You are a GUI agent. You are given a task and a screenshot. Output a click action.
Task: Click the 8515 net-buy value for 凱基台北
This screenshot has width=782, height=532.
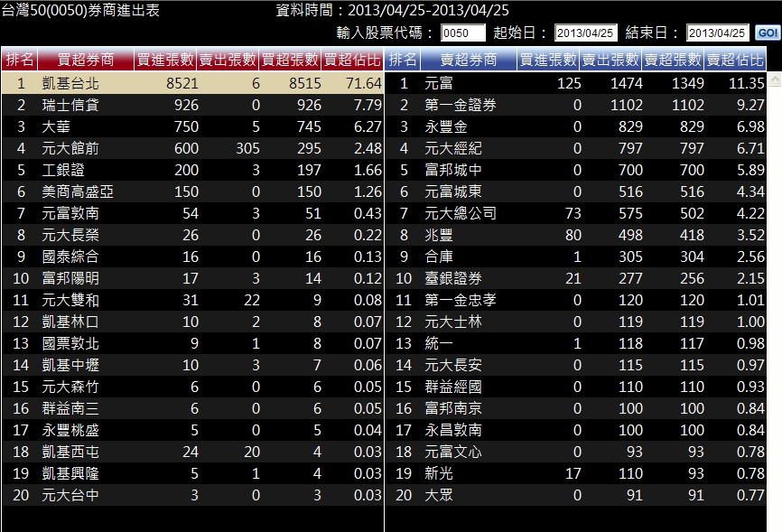click(304, 83)
